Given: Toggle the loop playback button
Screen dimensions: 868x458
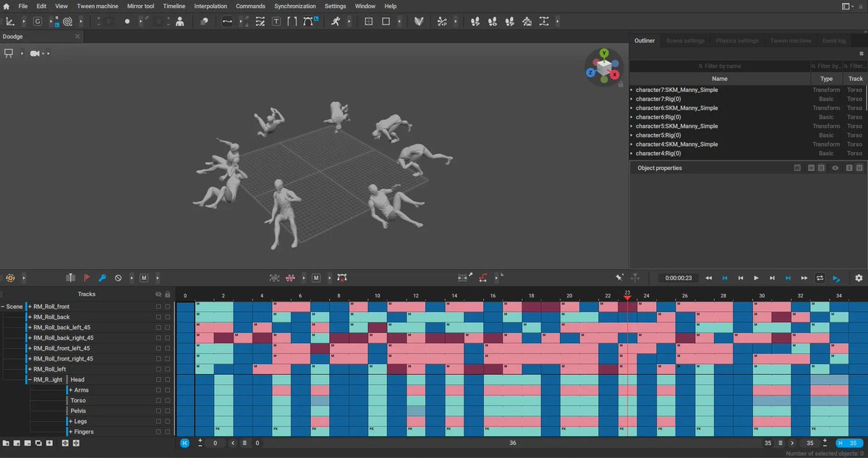Looking at the screenshot, I should point(820,278).
